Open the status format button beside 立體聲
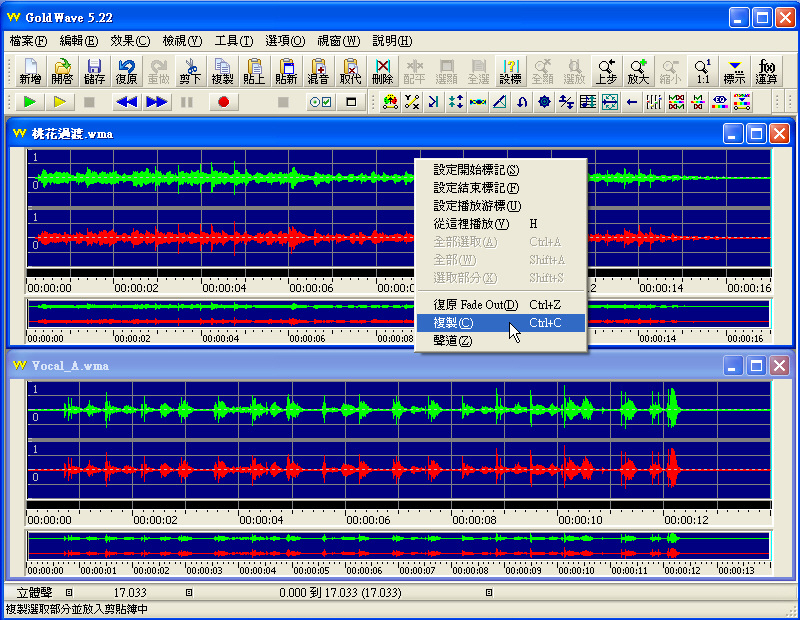The width and height of the screenshot is (800, 620). pyautogui.click(x=69, y=592)
